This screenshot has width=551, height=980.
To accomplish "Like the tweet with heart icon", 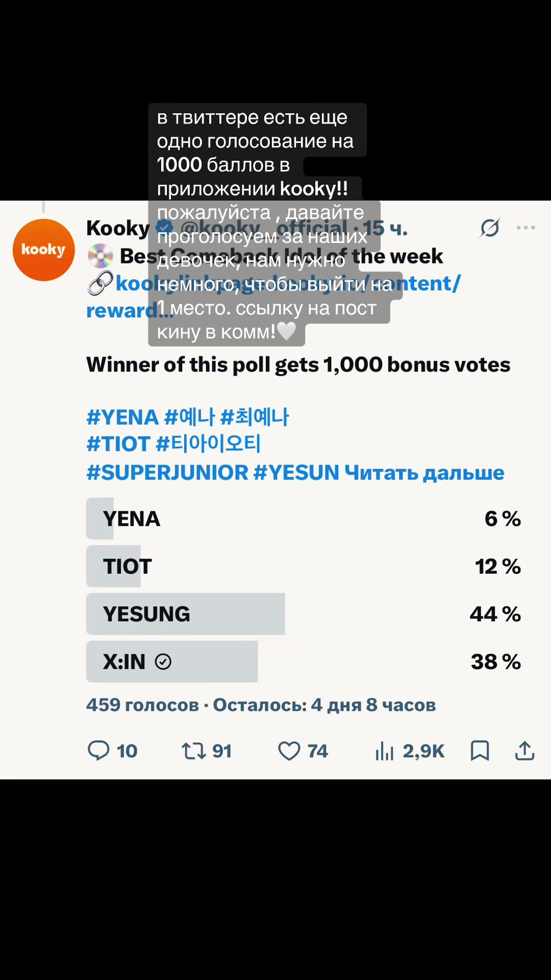I will coord(289,751).
